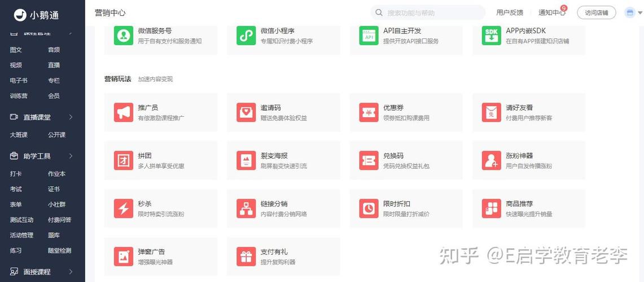Open the 邀请码 heart envelope icon

(246, 112)
